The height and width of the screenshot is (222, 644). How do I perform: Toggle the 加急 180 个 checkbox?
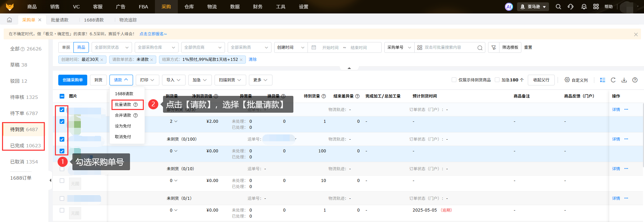point(497,80)
